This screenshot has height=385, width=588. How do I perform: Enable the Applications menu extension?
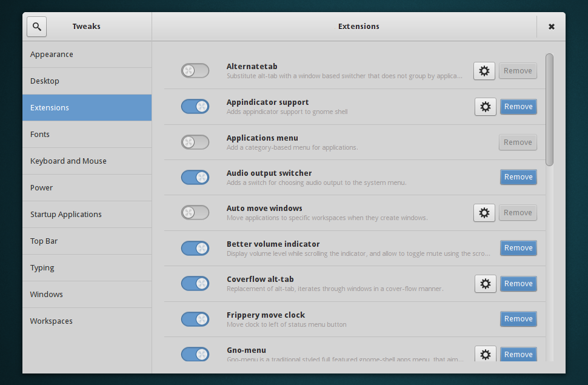pos(195,141)
